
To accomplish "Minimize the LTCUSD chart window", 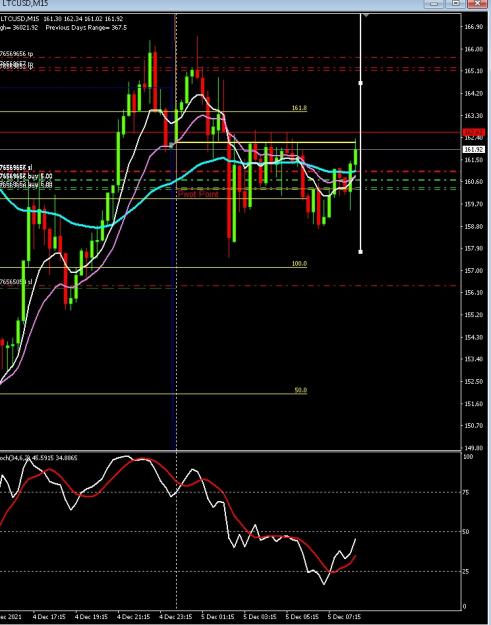I will click(x=434, y=4).
